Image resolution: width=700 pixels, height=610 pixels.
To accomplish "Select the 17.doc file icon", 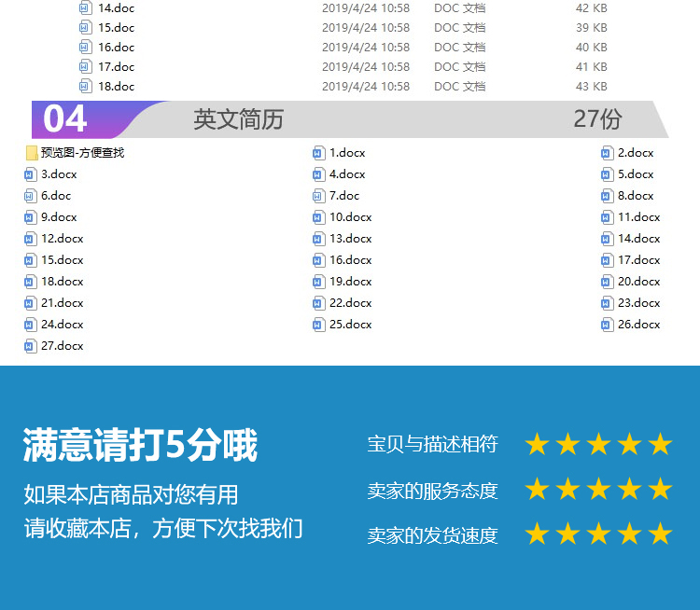I will [x=85, y=67].
